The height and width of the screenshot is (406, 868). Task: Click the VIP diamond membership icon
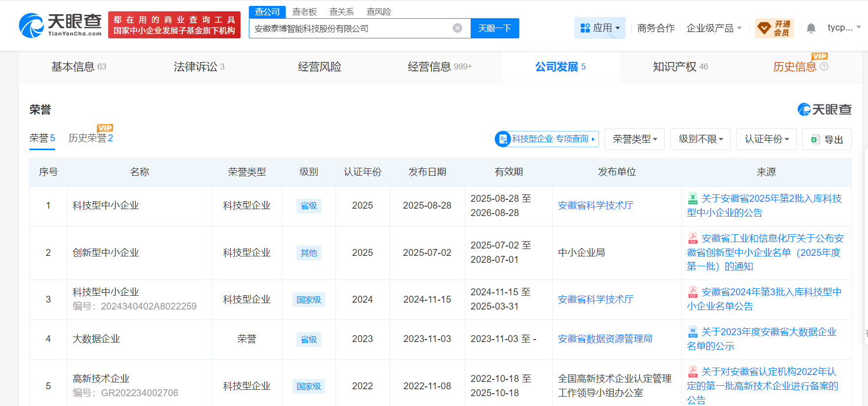coord(764,28)
